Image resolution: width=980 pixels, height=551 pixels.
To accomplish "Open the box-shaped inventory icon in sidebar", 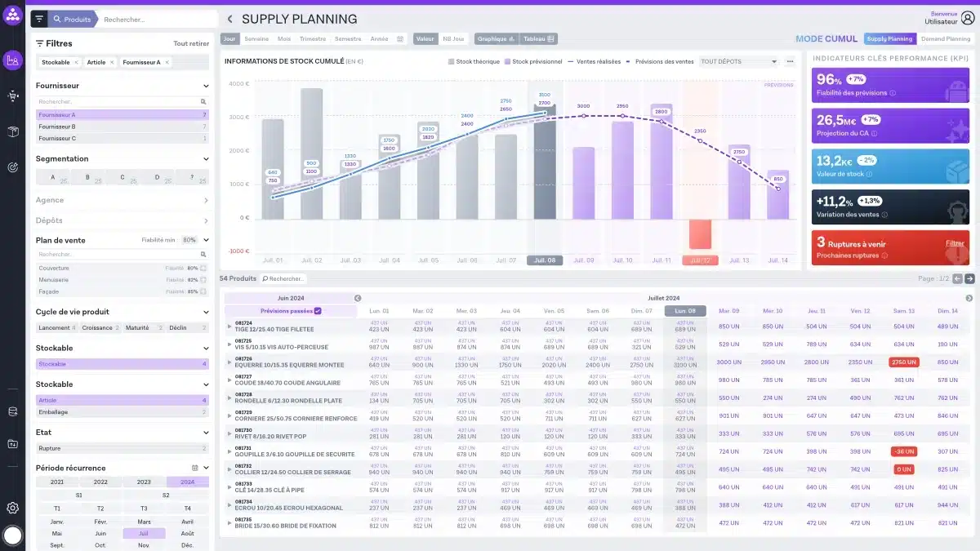I will pos(12,131).
